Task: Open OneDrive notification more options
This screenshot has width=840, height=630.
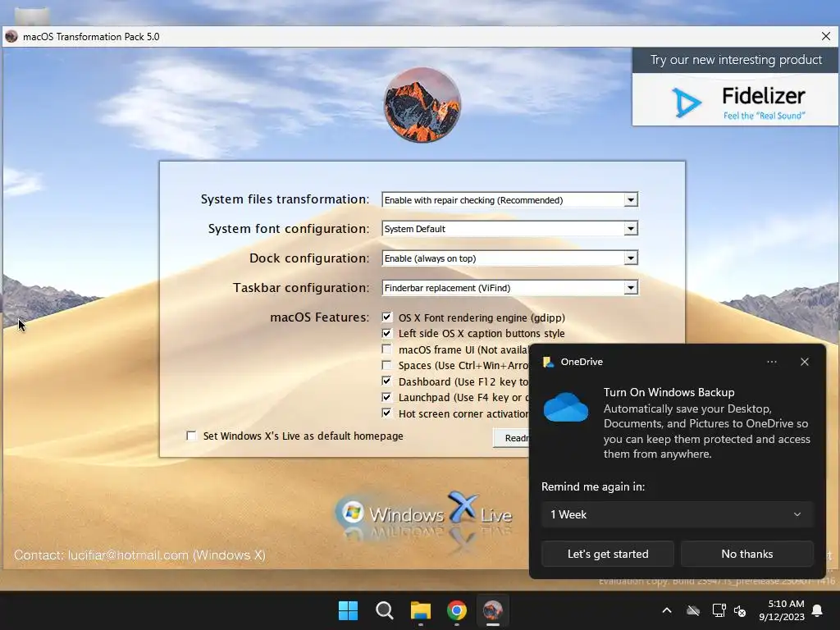Action: 771,362
